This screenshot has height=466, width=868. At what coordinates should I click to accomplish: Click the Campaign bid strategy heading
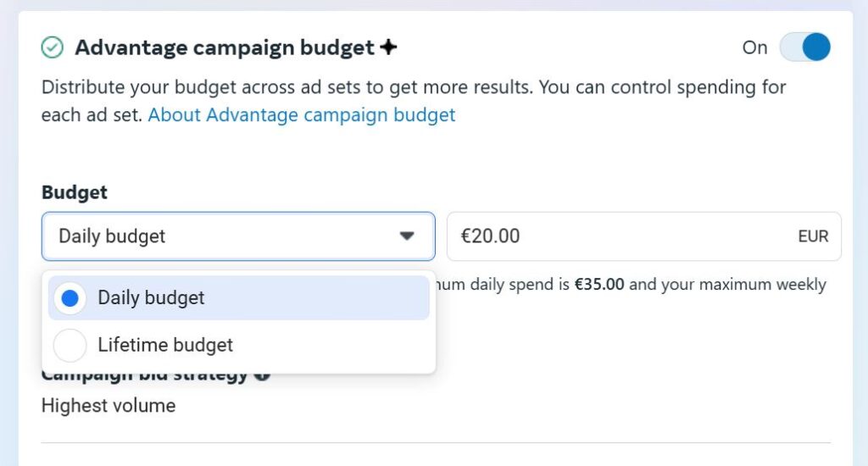pos(144,376)
